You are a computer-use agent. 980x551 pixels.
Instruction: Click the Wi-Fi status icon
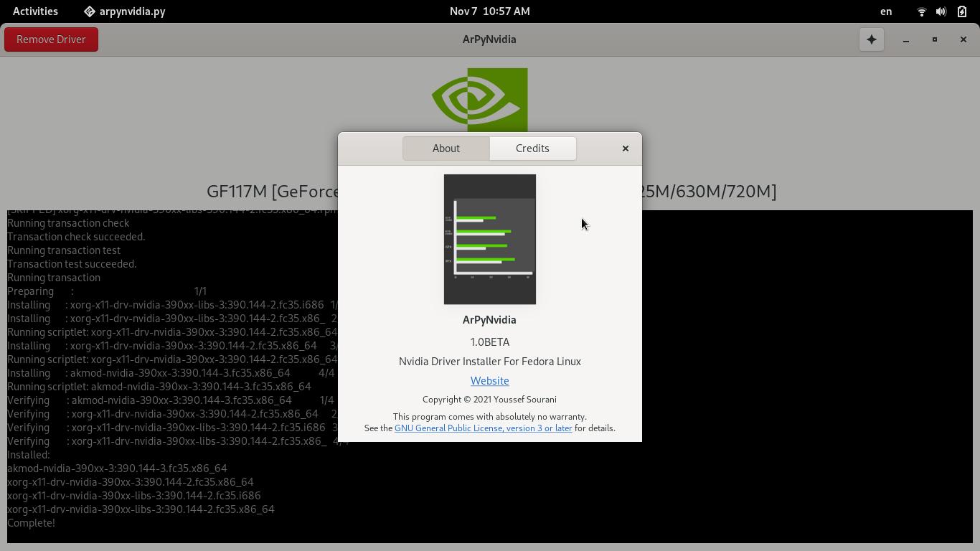coord(922,11)
